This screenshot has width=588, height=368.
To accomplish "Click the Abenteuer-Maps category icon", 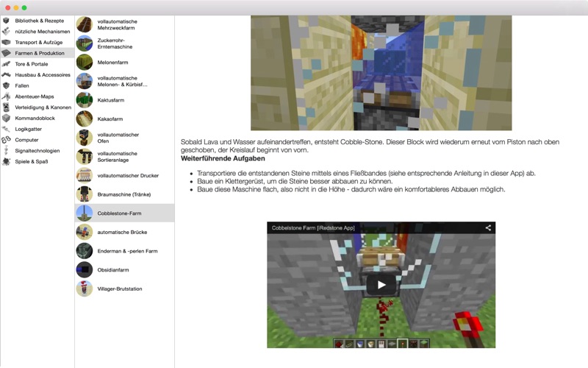I will tap(6, 96).
